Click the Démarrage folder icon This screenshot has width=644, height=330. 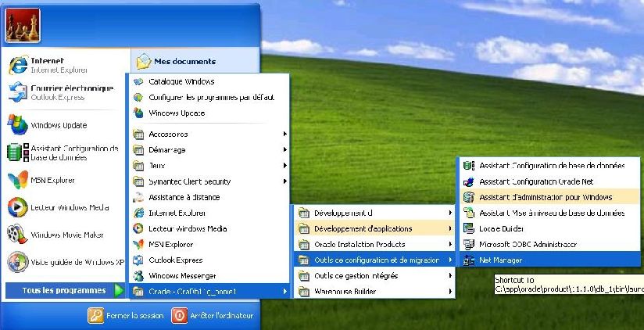pyautogui.click(x=138, y=150)
